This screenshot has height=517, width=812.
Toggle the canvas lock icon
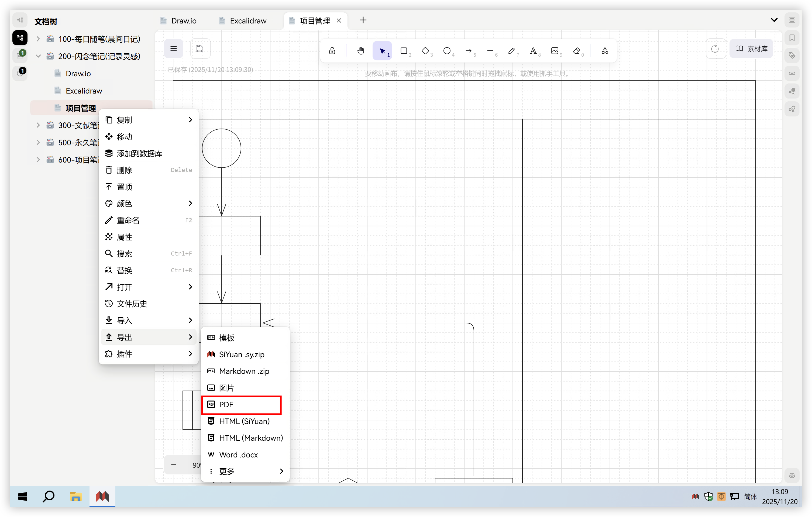click(332, 51)
